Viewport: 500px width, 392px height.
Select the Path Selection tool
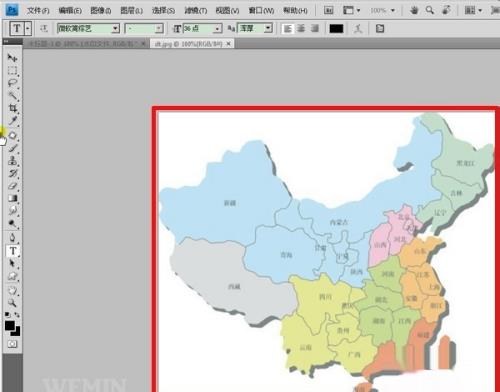[12, 263]
